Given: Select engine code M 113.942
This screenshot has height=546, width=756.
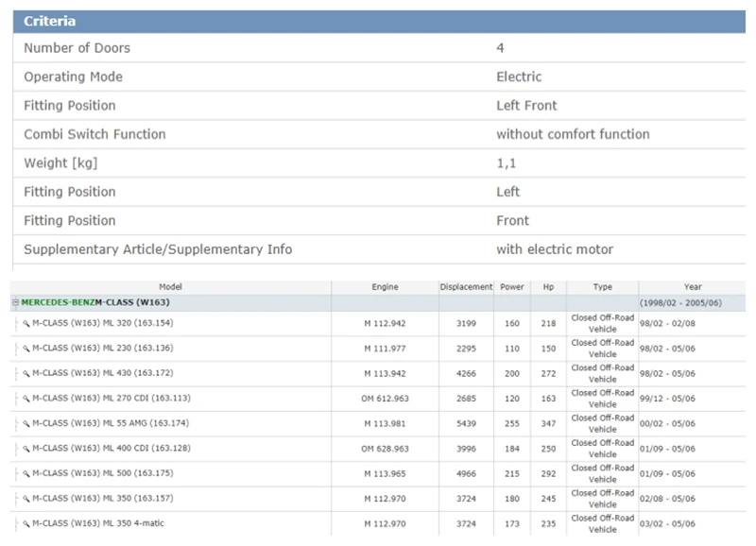Looking at the screenshot, I should pyautogui.click(x=385, y=373).
